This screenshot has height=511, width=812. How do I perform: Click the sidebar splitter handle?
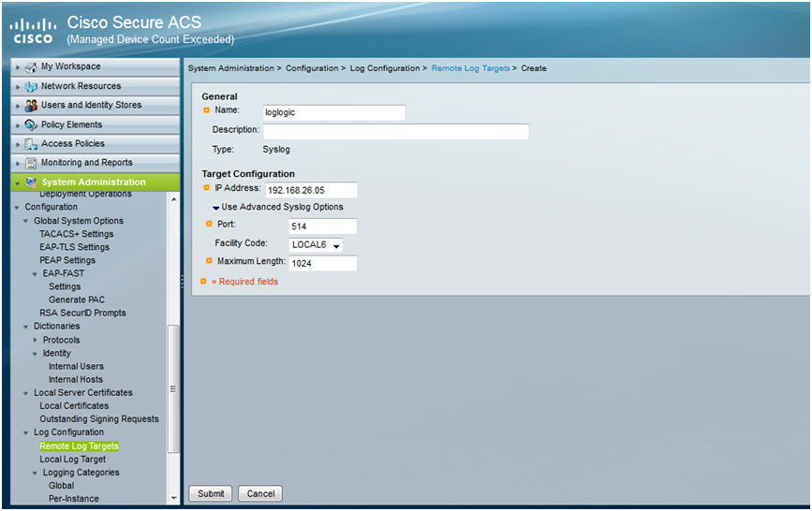tap(183, 282)
